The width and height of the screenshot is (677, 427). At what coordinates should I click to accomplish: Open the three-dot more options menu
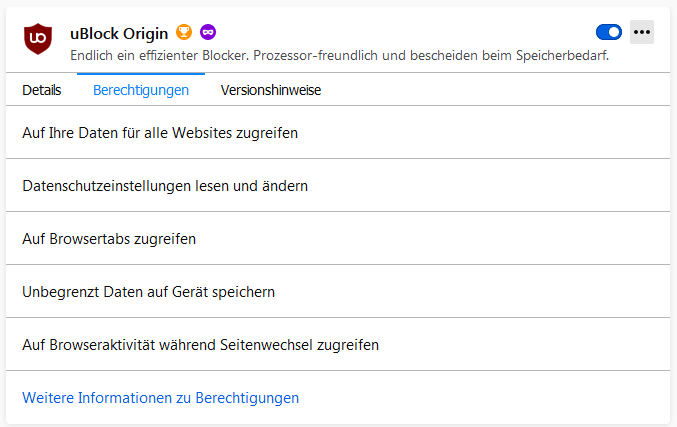coord(642,32)
